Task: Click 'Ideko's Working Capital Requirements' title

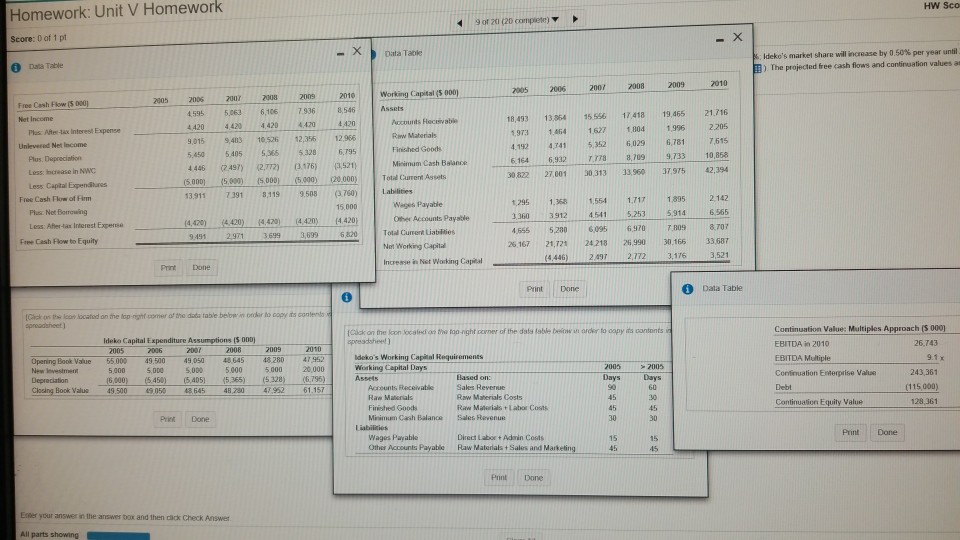Action: coord(419,357)
